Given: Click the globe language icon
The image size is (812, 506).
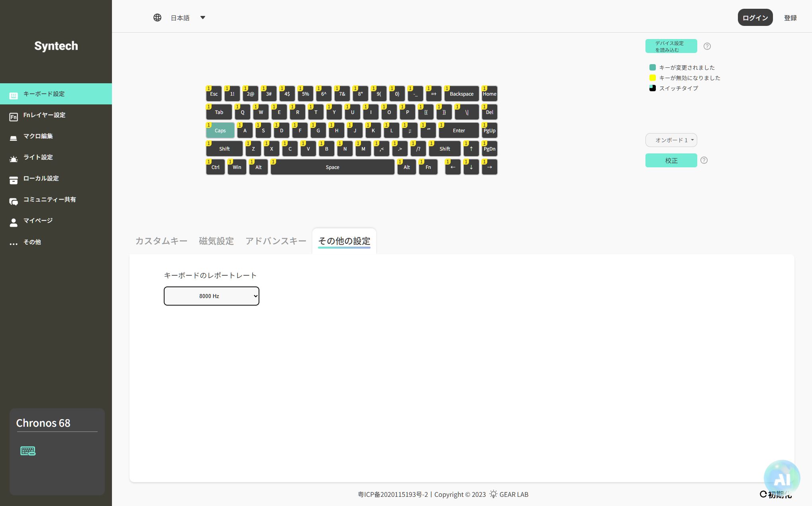Looking at the screenshot, I should pyautogui.click(x=157, y=18).
